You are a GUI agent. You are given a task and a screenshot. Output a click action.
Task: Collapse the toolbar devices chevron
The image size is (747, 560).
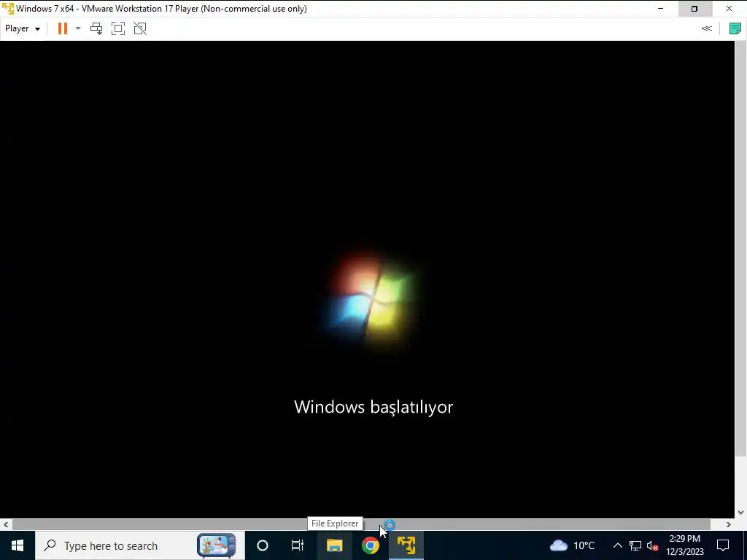pos(706,28)
